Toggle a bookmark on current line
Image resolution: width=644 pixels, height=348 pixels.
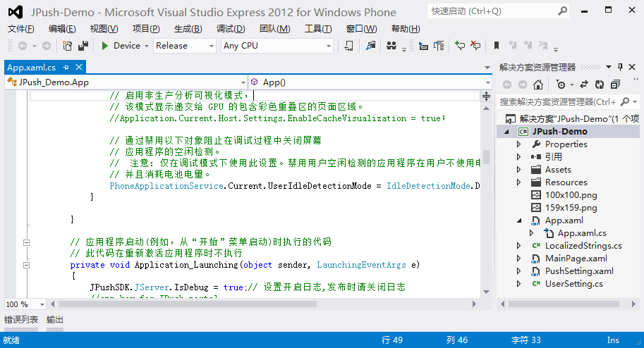tap(496, 46)
